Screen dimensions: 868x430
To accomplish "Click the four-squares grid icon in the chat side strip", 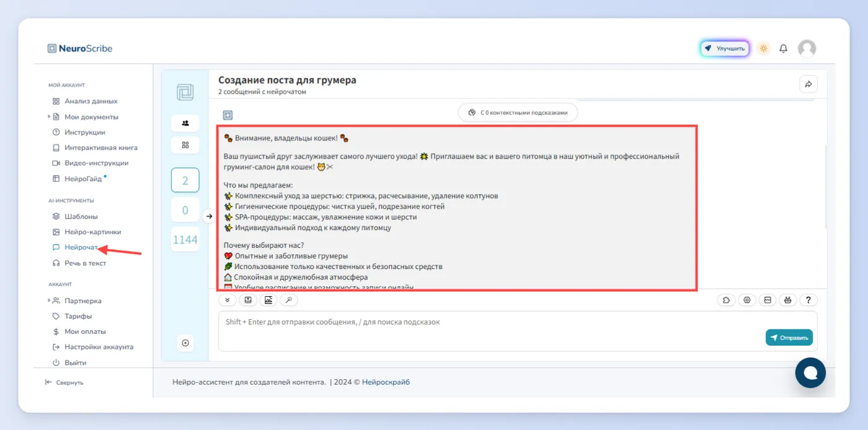I will click(185, 145).
